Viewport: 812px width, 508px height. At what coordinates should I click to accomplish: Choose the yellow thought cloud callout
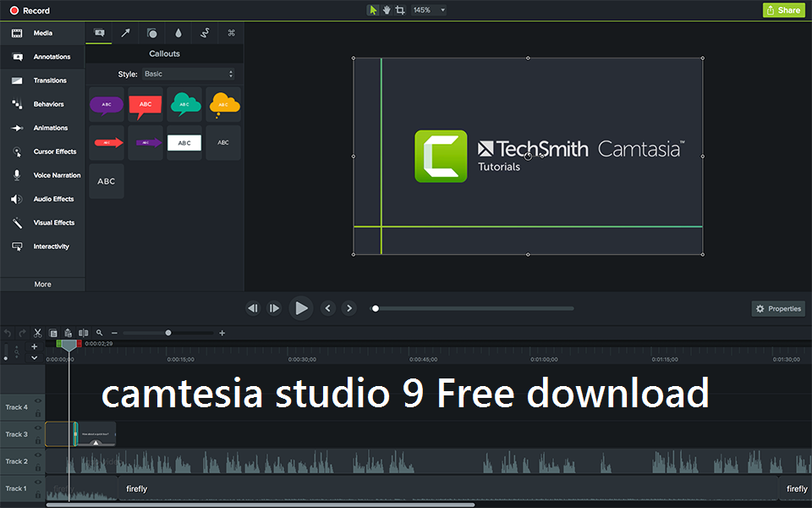pyautogui.click(x=223, y=105)
